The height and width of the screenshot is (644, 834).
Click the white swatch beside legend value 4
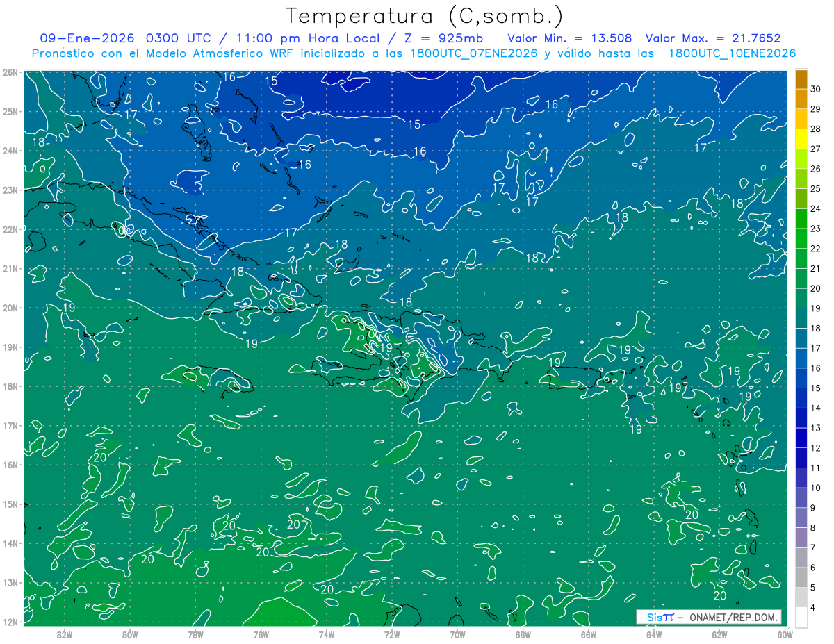pyautogui.click(x=801, y=618)
